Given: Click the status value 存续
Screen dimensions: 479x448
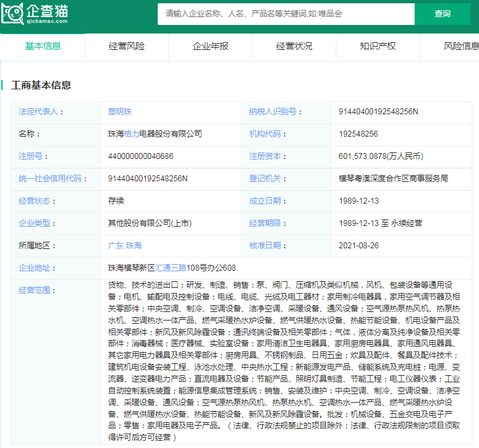Looking at the screenshot, I should (116, 201).
